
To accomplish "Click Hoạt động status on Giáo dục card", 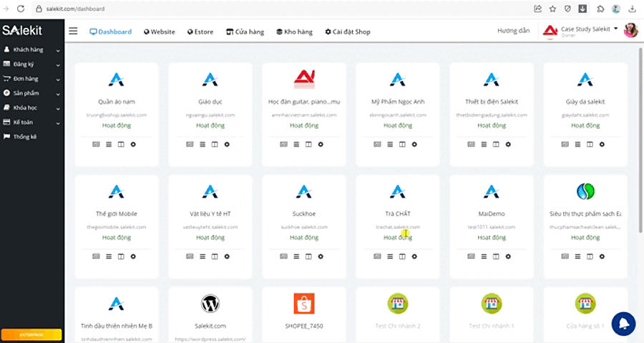I will click(210, 125).
